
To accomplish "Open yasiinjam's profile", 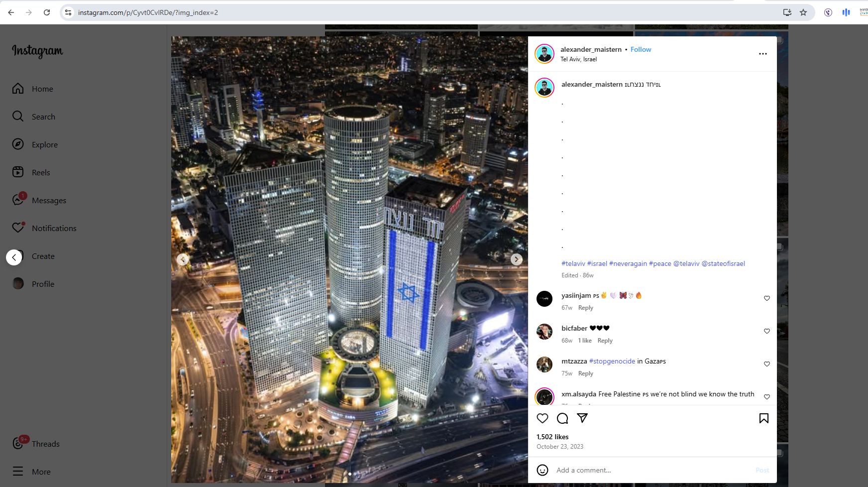I will click(x=576, y=295).
